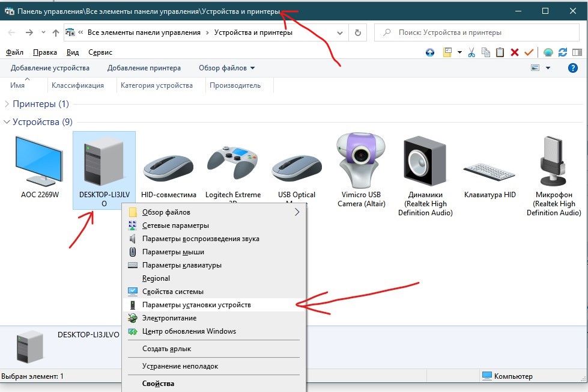Click the blue Refresh arrows icon
This screenshot has height=392, width=588.
(563, 52)
